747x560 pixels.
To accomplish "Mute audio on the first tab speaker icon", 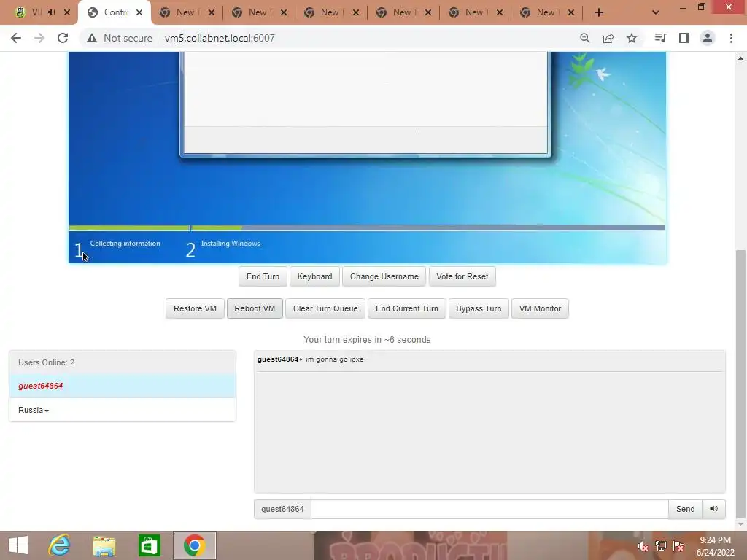I will click(x=52, y=12).
